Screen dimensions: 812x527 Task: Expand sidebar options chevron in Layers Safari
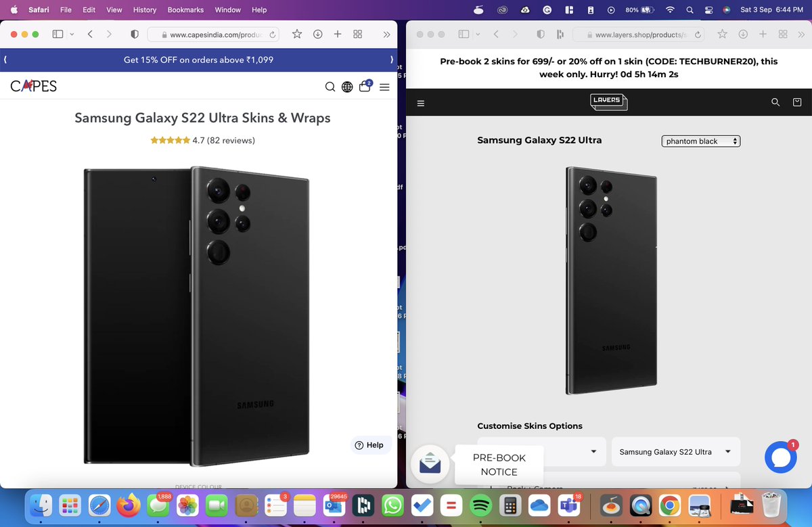478,34
